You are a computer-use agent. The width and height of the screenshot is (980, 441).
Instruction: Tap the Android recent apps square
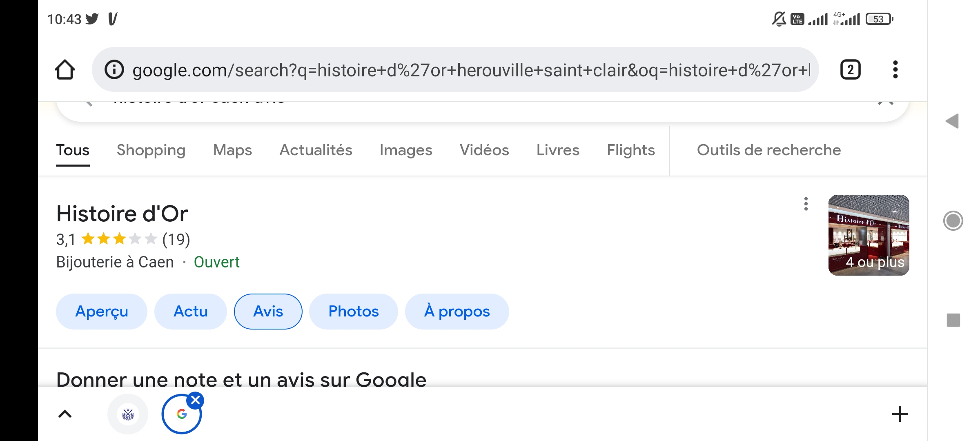[x=953, y=320]
